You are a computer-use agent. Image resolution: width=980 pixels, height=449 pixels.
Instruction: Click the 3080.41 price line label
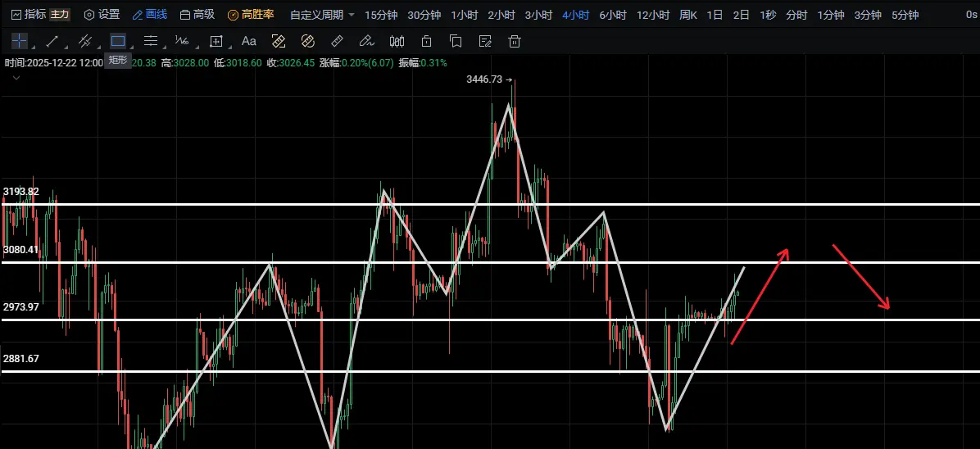(x=20, y=250)
